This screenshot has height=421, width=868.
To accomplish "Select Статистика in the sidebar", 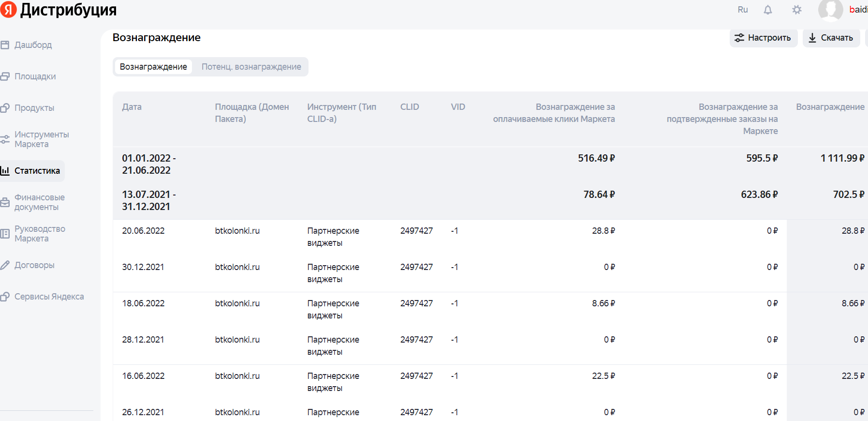I will [37, 171].
